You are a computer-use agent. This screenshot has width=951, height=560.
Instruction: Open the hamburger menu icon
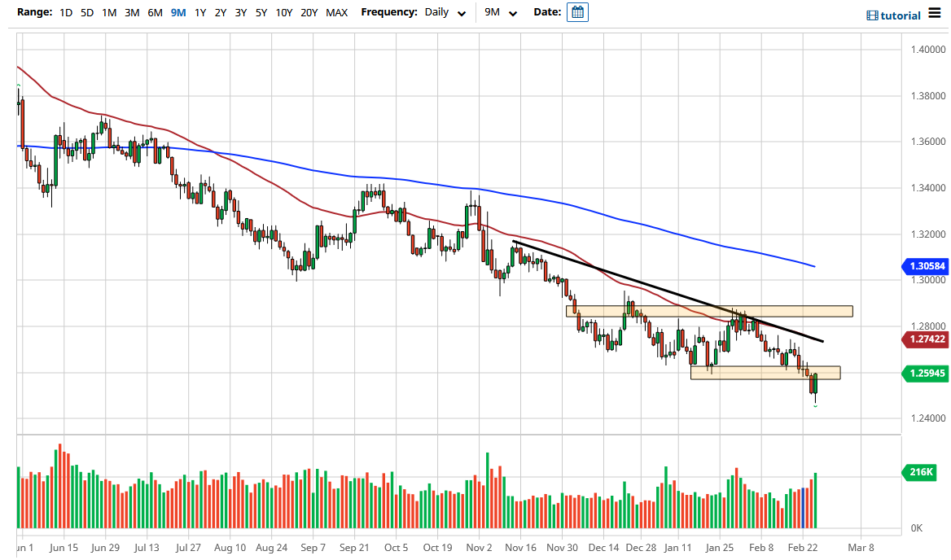[933, 13]
